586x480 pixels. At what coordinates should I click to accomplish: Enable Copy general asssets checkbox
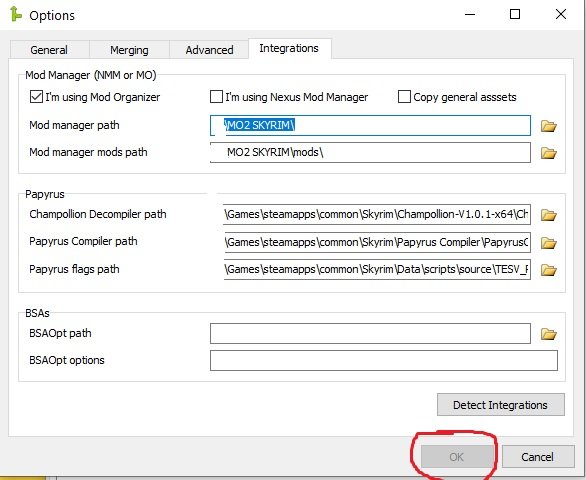(x=404, y=97)
